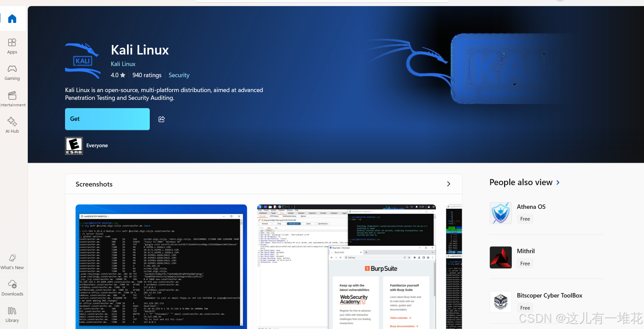Image resolution: width=644 pixels, height=329 pixels.
Task: Click the Free button under Bitscoper Cyber ToolBox
Action: (525, 308)
